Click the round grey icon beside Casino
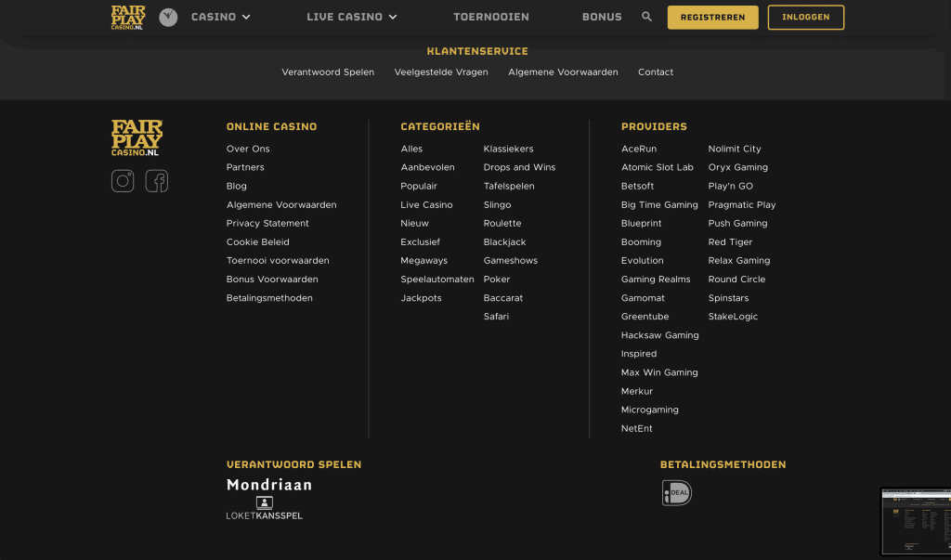This screenshot has height=560, width=951. pos(168,17)
